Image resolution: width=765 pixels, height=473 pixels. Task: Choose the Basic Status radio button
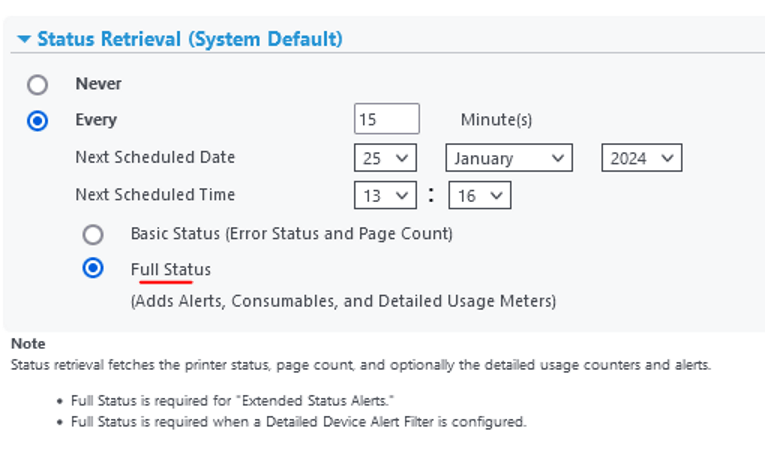[93, 234]
